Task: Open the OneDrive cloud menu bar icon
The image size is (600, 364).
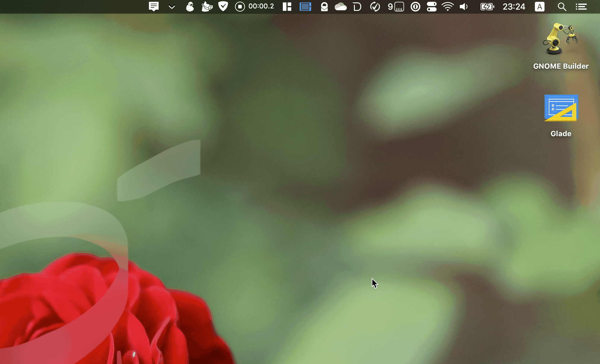Action: pos(341,7)
